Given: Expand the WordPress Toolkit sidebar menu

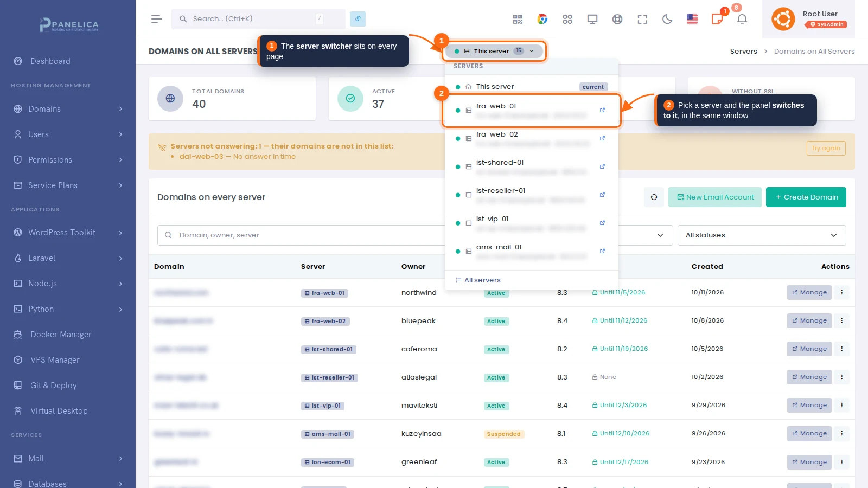Looking at the screenshot, I should 68,233.
